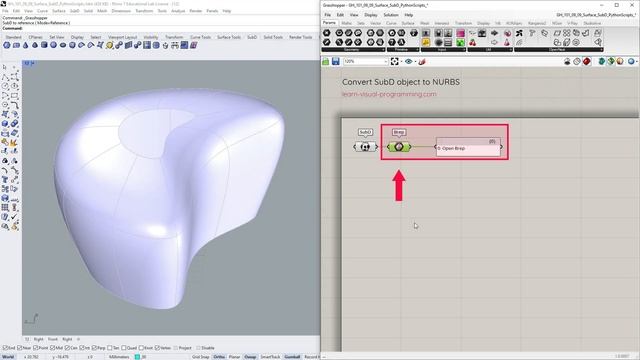Select the pointer tool in Rhino sidebar
Screen dimensions: 640x360
coord(5,67)
